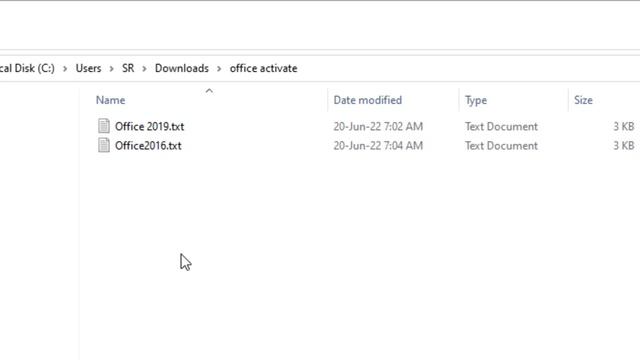Navigate to Local Disk (C:) breadcrumb
640x360 pixels.
27,68
